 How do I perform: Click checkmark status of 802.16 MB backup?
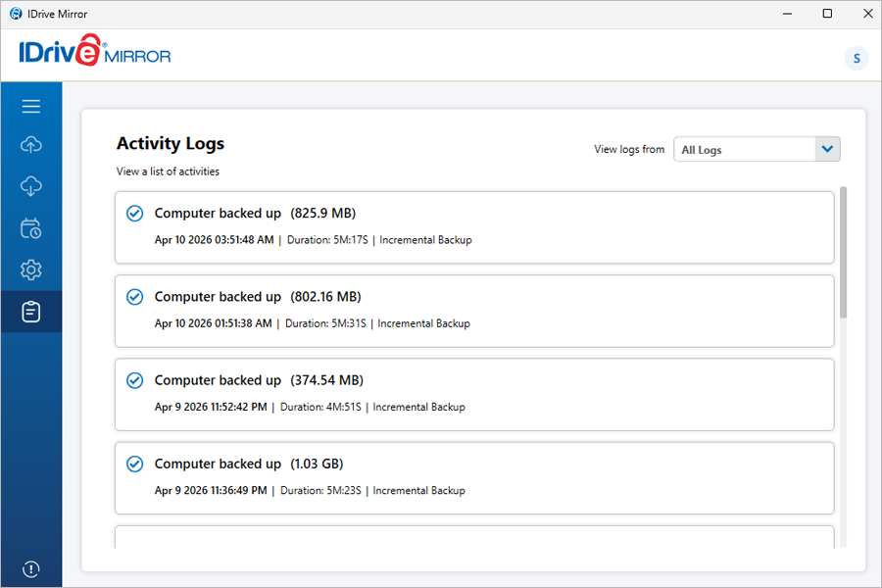tap(135, 297)
